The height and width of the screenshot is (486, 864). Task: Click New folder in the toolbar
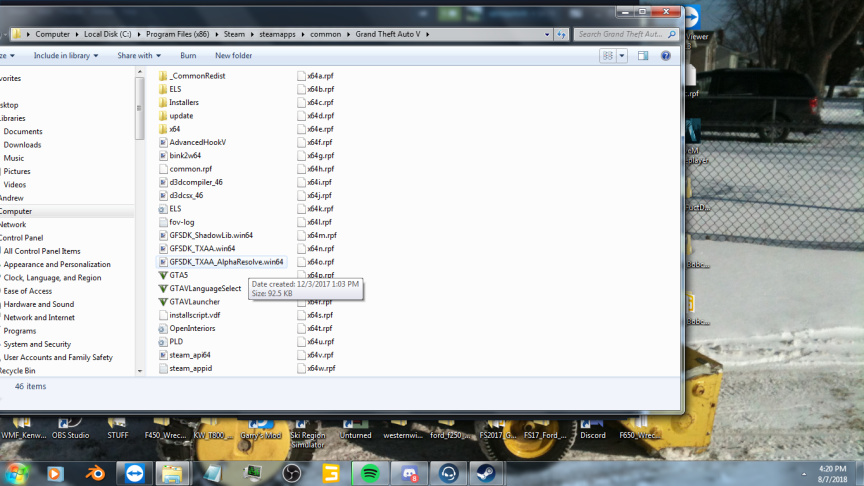[234, 56]
